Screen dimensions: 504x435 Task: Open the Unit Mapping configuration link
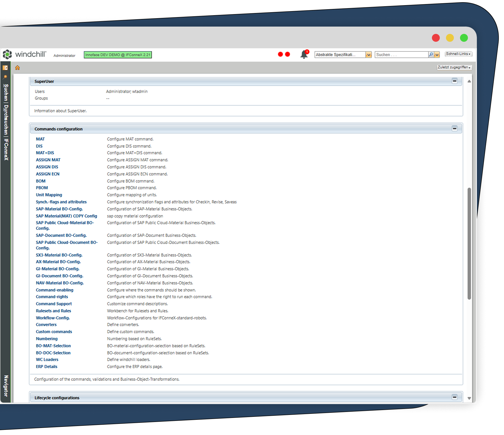pos(49,195)
